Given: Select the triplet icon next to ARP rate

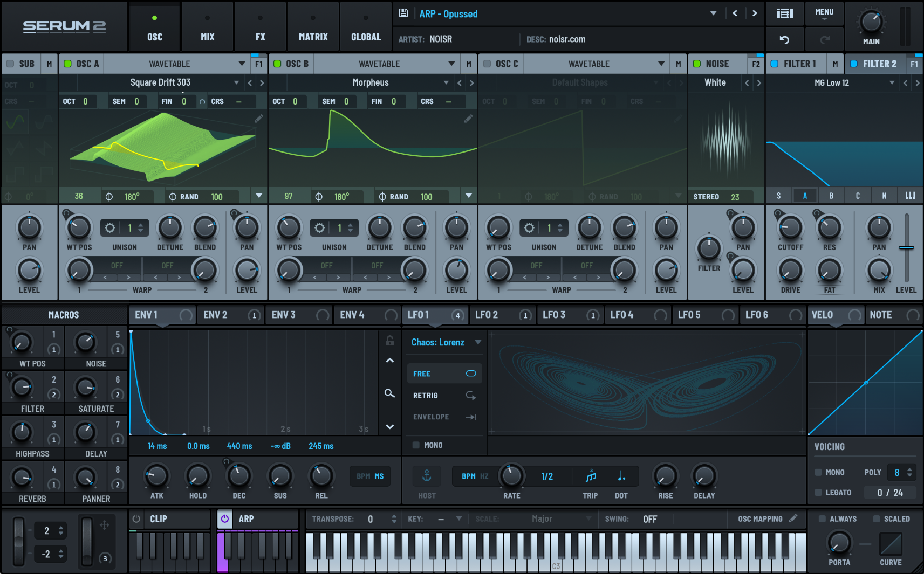Looking at the screenshot, I should pyautogui.click(x=591, y=476).
